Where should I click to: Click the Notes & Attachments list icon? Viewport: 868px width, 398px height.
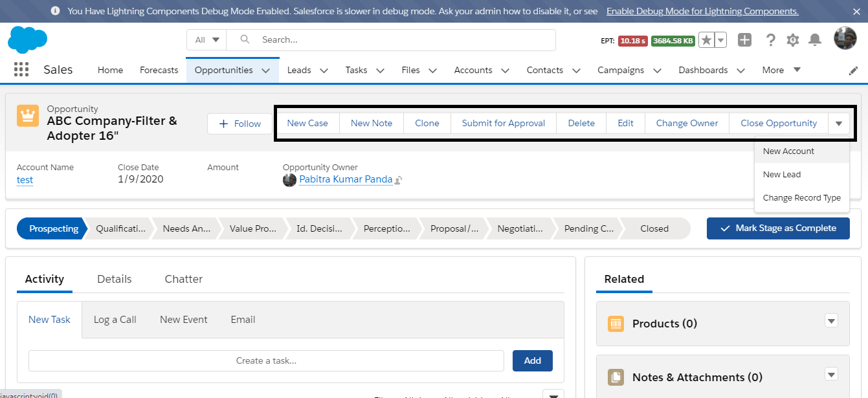tap(616, 377)
